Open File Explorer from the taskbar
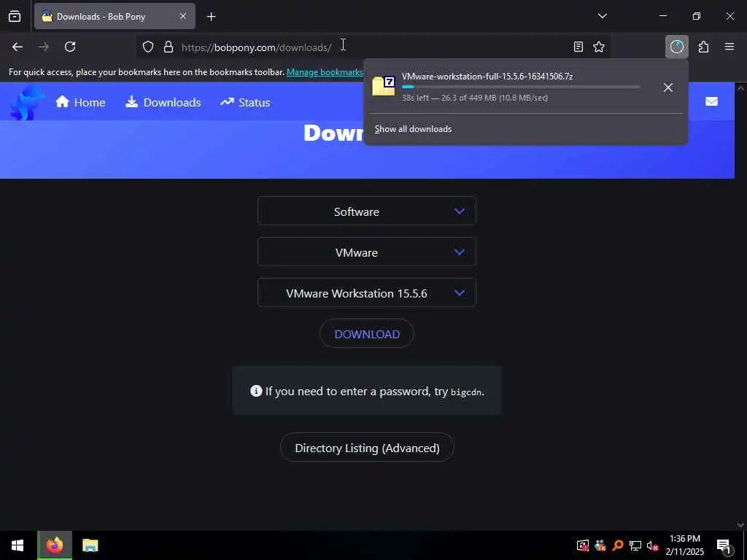 (90, 545)
